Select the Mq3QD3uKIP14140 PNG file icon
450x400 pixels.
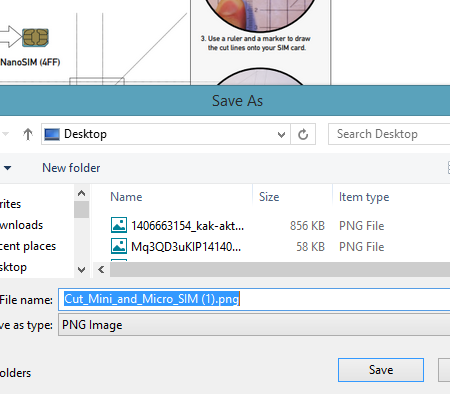tap(119, 246)
